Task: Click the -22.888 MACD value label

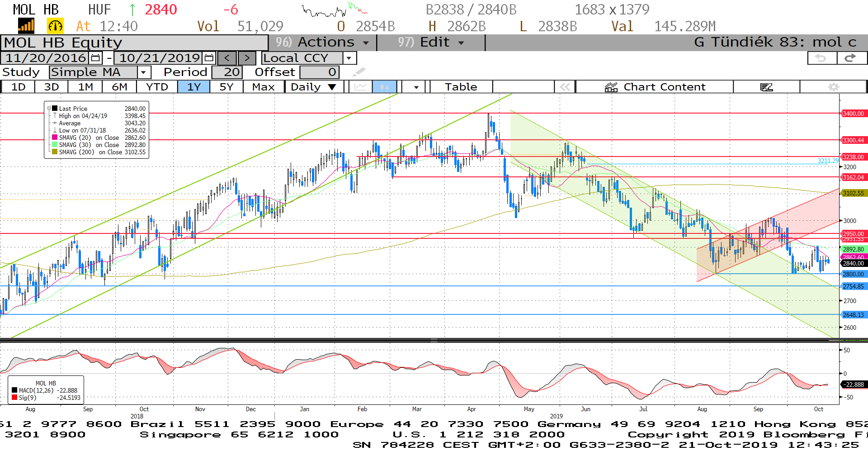Action: 853,385
